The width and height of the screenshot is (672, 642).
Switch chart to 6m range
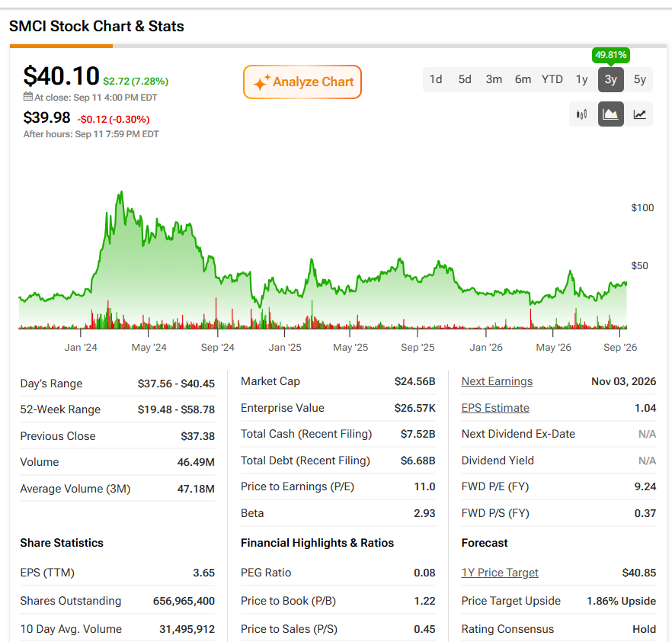pos(523,79)
